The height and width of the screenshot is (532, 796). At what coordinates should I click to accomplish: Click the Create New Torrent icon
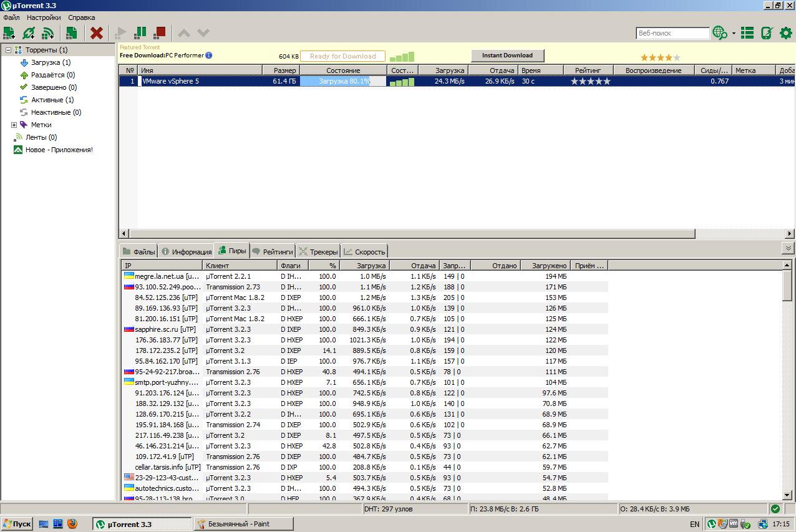72,33
